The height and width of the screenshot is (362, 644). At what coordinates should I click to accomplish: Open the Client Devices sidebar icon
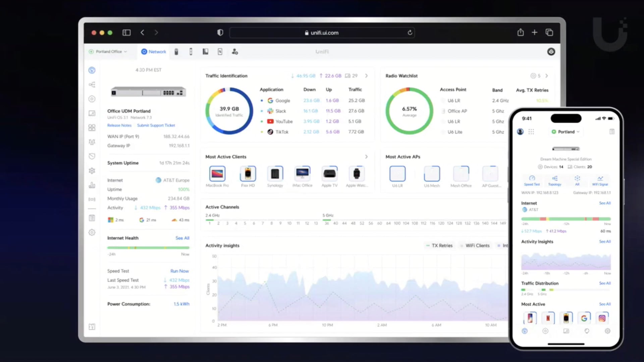click(x=92, y=113)
